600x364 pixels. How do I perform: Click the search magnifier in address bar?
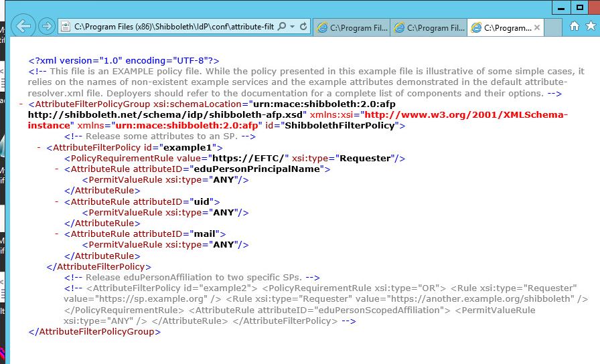click(x=282, y=26)
